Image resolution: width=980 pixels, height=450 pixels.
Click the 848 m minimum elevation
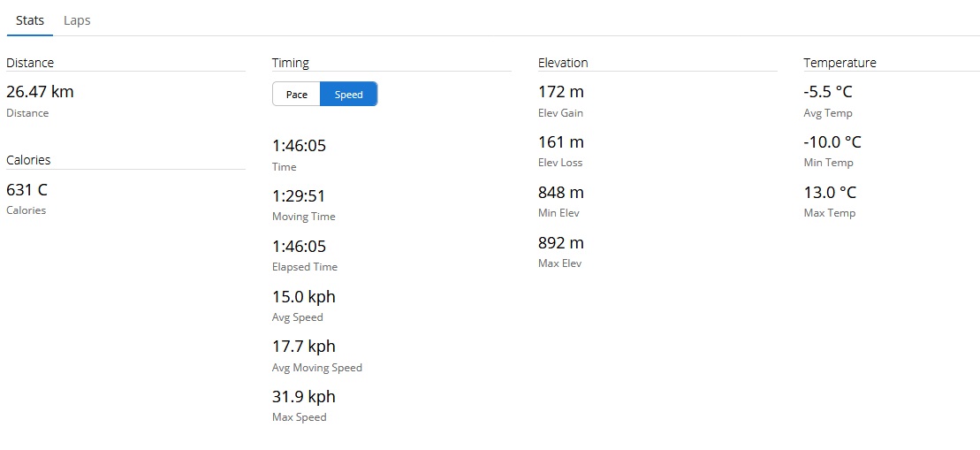(561, 193)
